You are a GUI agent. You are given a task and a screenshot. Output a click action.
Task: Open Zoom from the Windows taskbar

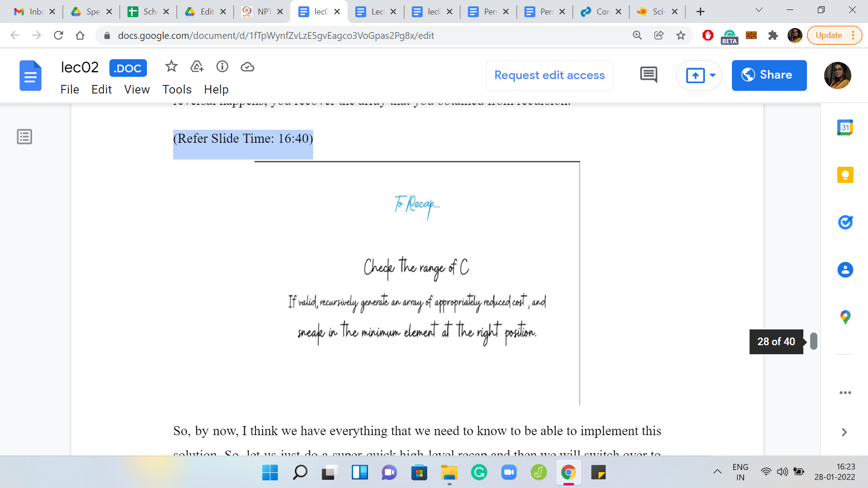509,473
